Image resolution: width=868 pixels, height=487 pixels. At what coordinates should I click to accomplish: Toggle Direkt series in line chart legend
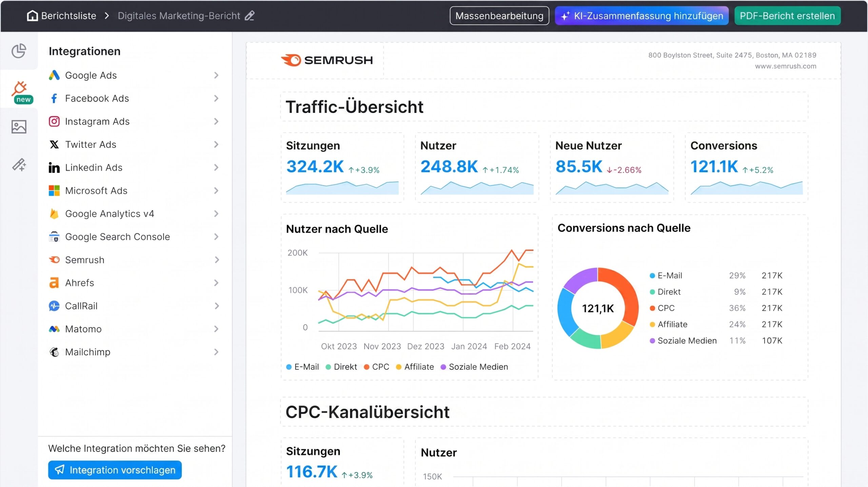point(341,367)
